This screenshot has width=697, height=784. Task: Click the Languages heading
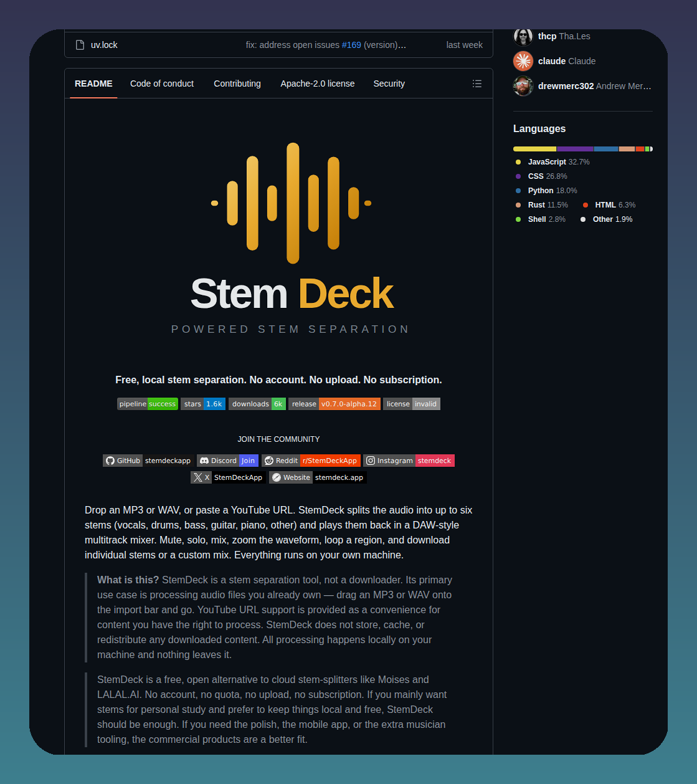(x=539, y=128)
